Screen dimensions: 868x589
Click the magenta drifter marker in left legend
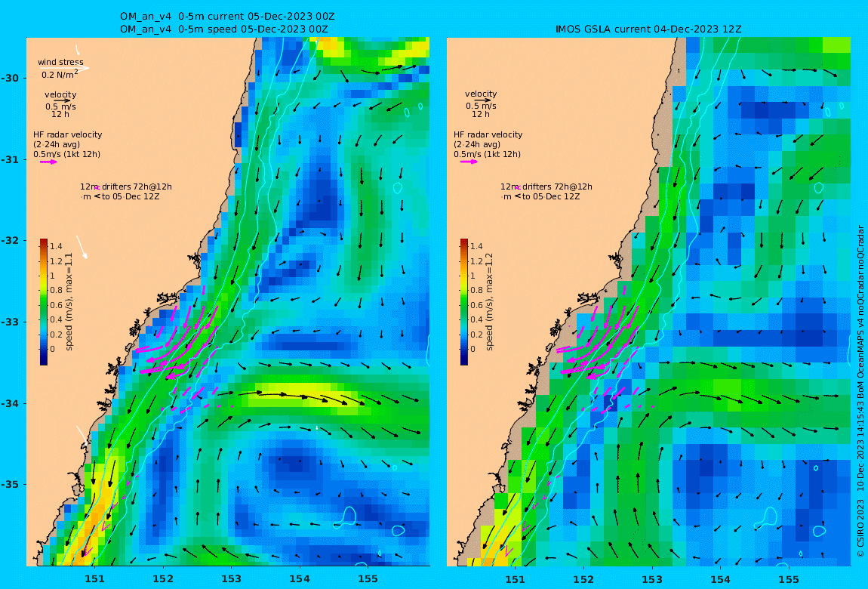point(97,188)
